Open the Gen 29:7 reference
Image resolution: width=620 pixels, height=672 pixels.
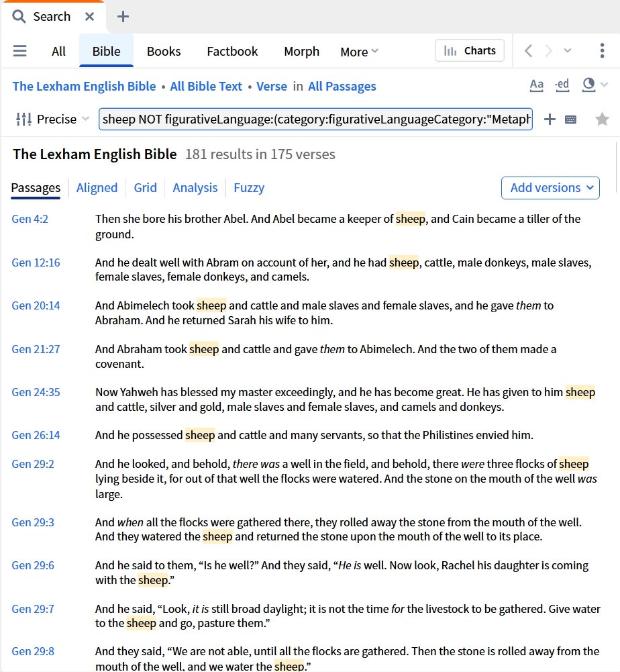pos(33,609)
